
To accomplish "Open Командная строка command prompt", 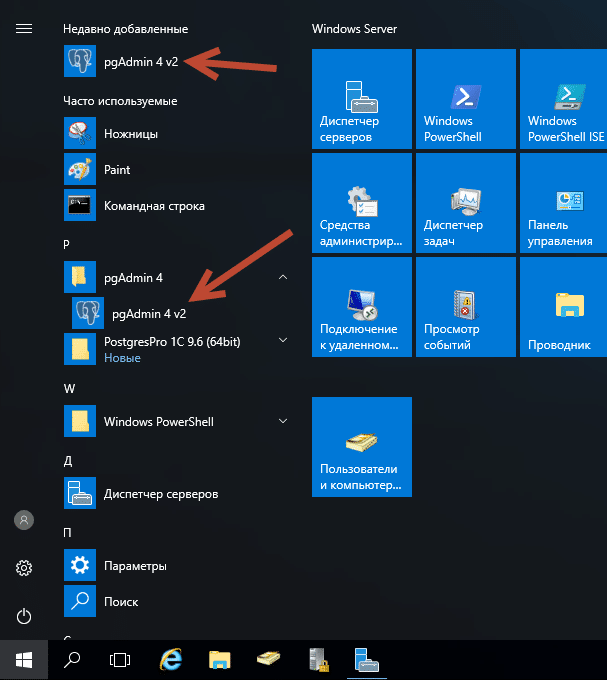I will coord(153,206).
